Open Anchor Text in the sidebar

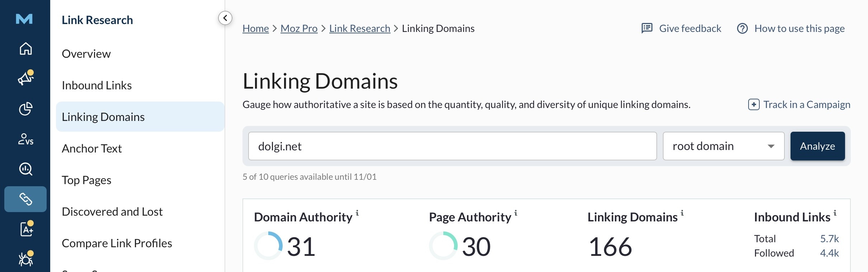[92, 149]
